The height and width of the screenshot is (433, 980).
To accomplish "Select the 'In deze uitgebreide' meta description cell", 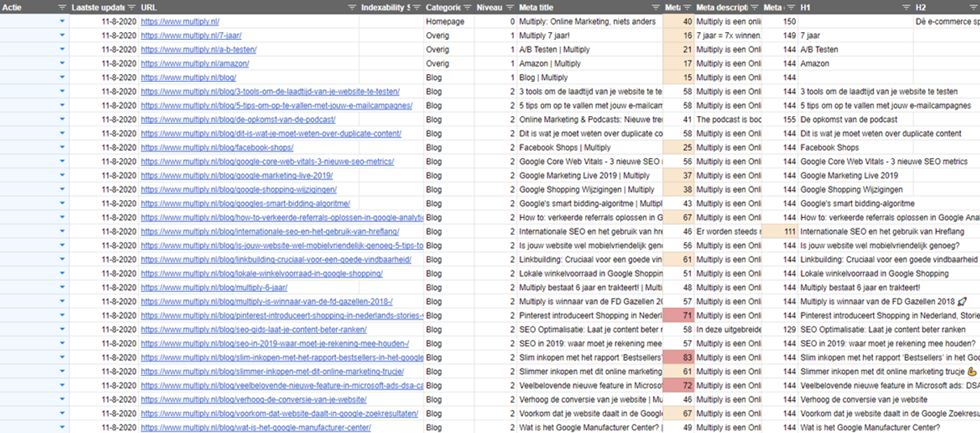I will pyautogui.click(x=728, y=330).
